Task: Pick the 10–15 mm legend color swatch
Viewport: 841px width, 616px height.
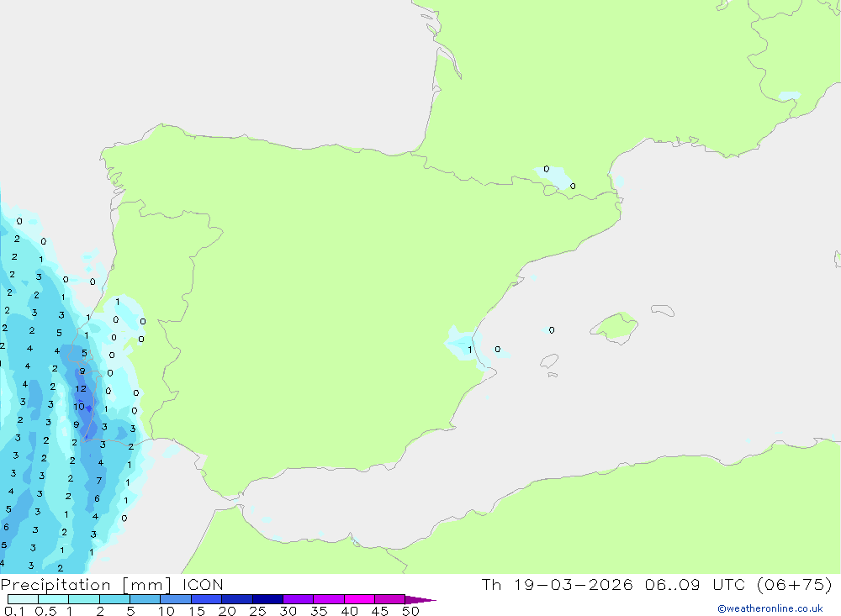Action: pos(176,599)
